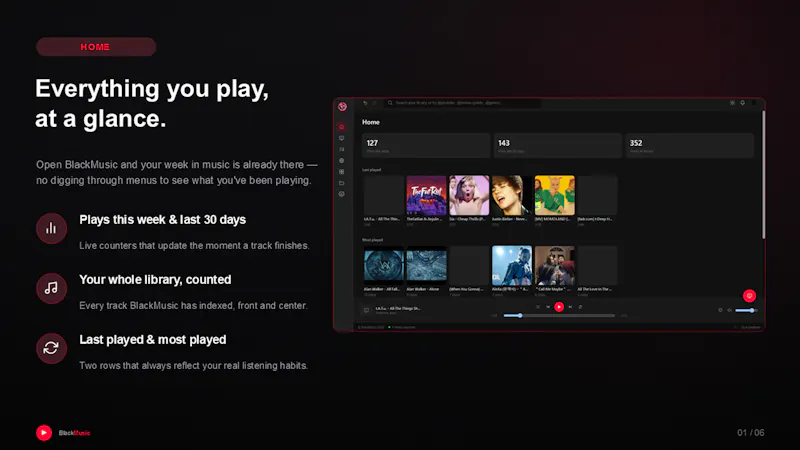Click the red BlackMusic play logo in the footer
Viewport: 800px width, 450px height.
44,433
